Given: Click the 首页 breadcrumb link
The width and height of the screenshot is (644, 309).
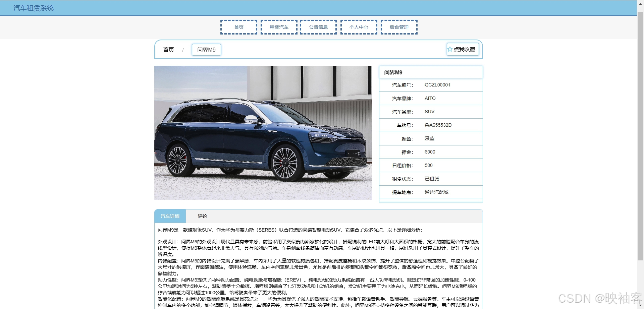Looking at the screenshot, I should pyautogui.click(x=168, y=50).
